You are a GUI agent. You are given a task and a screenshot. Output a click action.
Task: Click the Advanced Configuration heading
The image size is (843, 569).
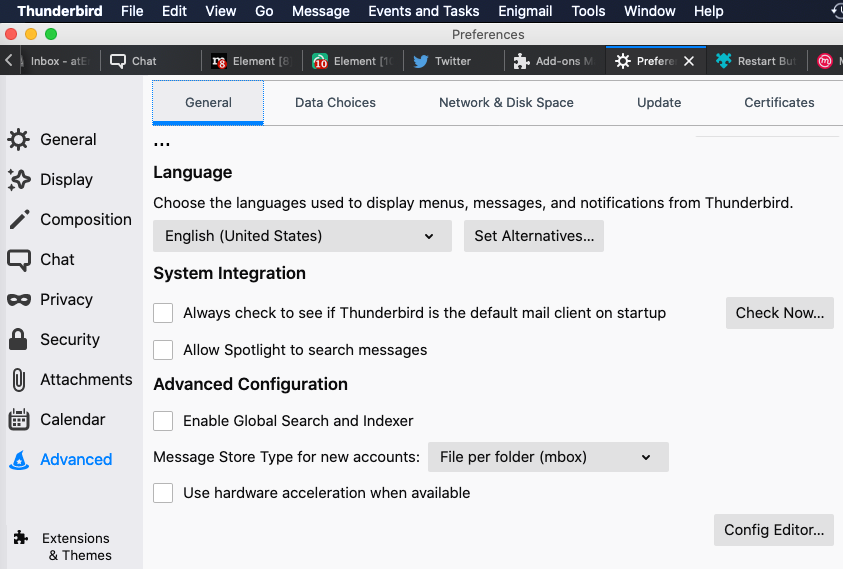click(x=251, y=385)
